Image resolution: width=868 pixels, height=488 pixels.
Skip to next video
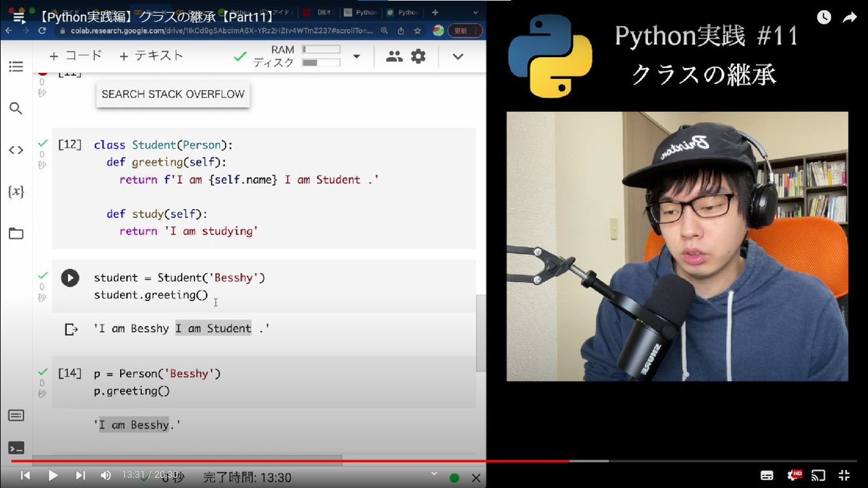pos(80,475)
